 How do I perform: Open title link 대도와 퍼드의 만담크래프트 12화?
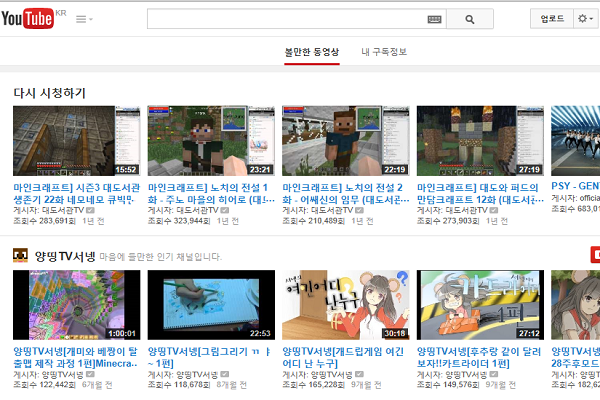pos(480,194)
